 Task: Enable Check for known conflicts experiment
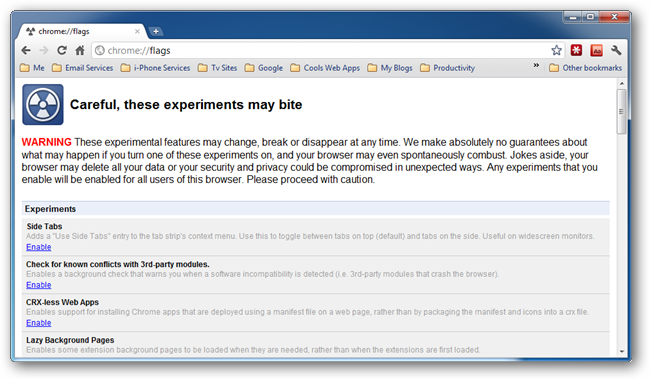tap(39, 285)
